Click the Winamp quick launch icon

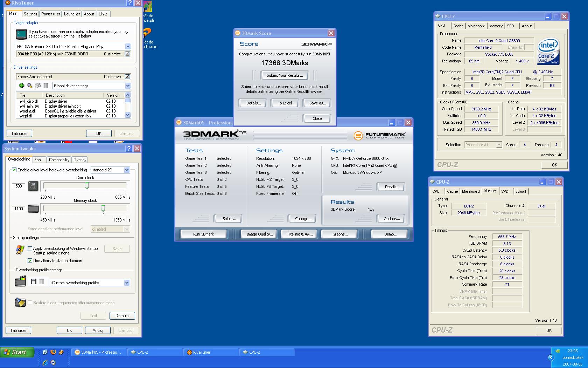[61, 352]
